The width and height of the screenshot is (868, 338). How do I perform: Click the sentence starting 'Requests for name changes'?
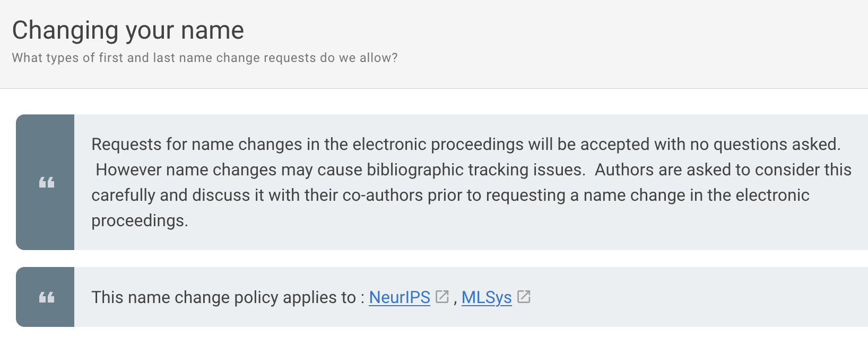click(466, 144)
